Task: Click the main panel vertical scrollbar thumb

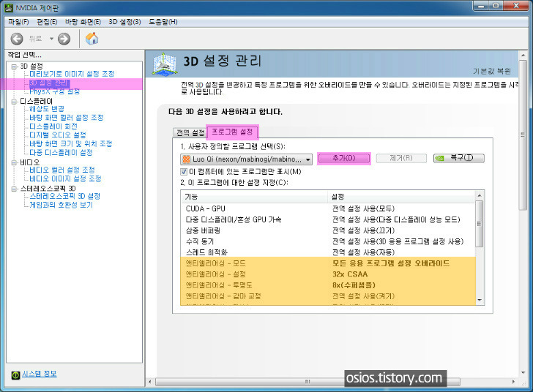Action: [x=523, y=135]
